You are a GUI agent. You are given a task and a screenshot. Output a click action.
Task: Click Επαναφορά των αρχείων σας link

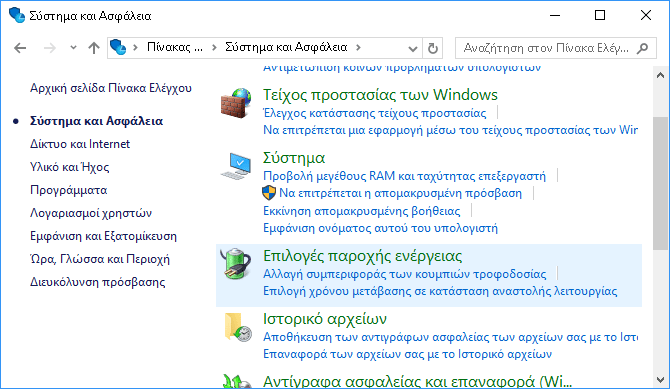(407, 354)
